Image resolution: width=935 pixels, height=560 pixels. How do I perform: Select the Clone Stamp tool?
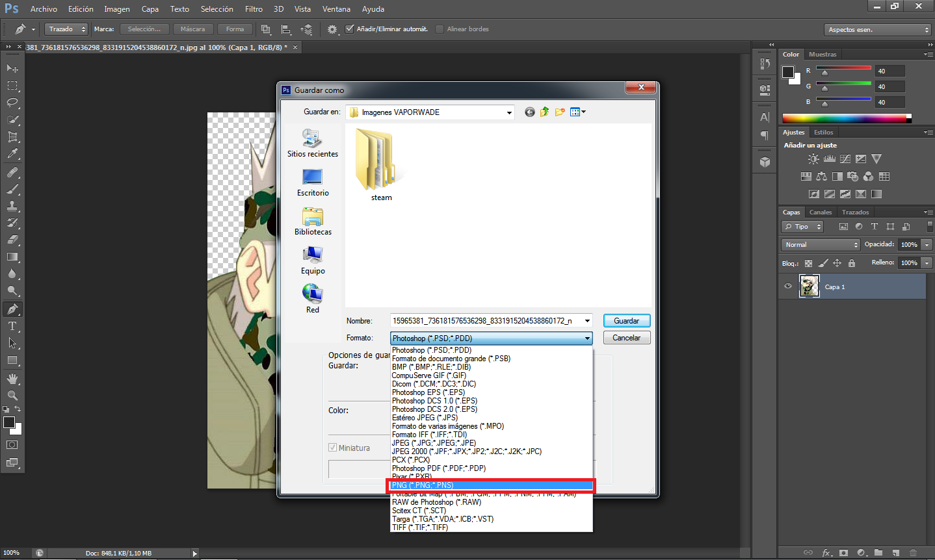(x=12, y=206)
